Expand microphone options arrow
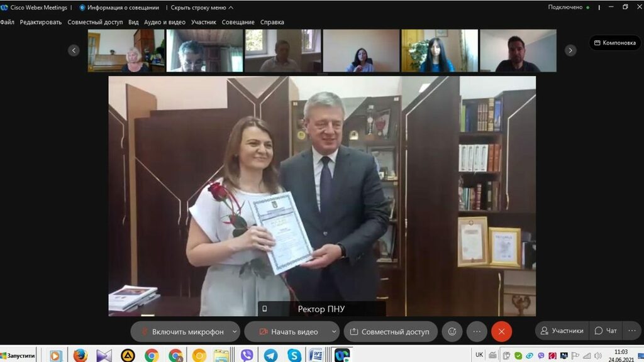Viewport: 644px width, 362px height. [235, 331]
